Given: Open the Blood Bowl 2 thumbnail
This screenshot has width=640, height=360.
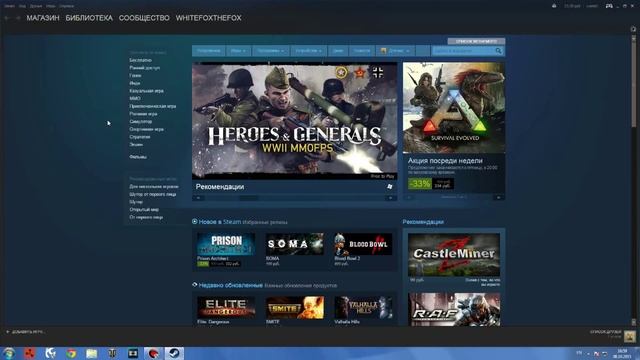Looking at the screenshot, I should point(363,244).
